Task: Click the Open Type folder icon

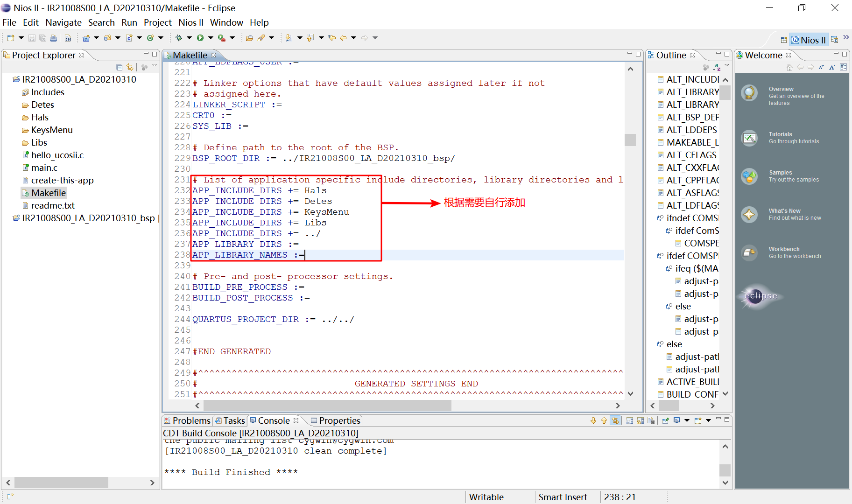Action: click(249, 38)
